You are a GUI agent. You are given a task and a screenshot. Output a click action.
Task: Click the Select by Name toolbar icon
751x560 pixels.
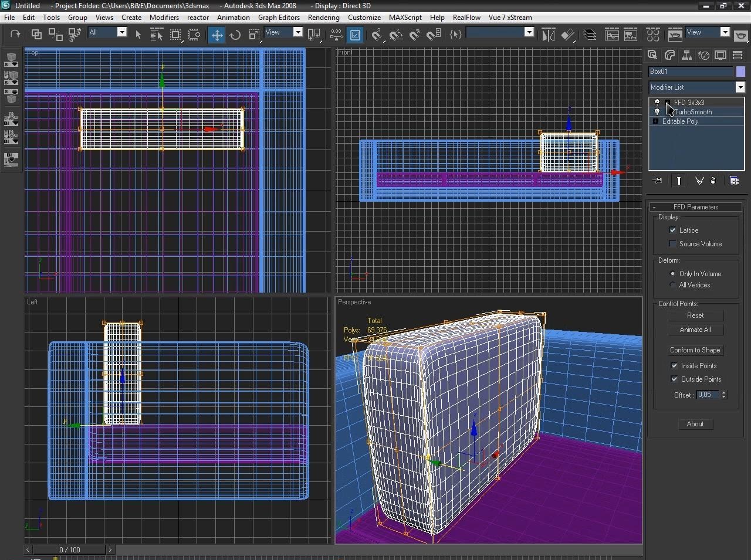157,35
